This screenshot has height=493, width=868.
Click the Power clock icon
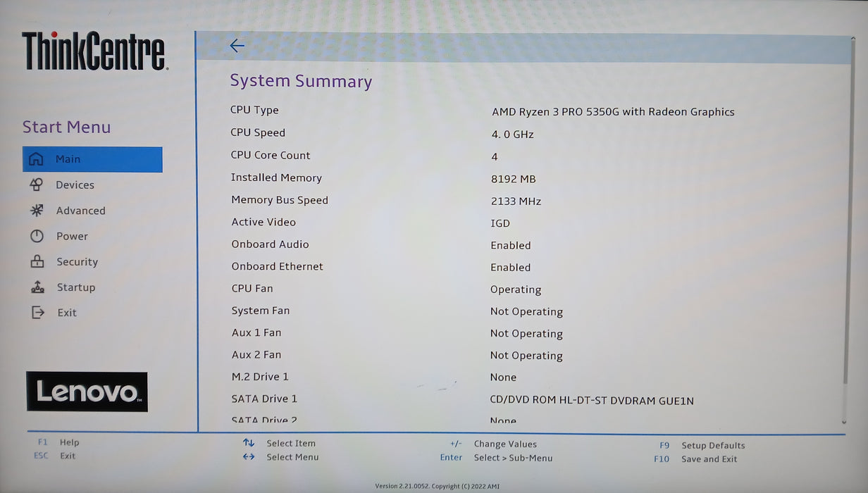tap(37, 236)
